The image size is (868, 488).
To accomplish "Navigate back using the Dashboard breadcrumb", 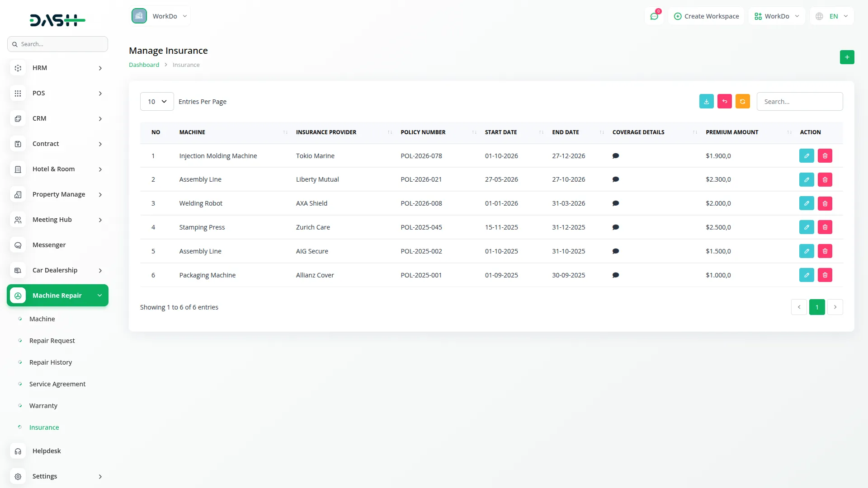I will [x=144, y=65].
